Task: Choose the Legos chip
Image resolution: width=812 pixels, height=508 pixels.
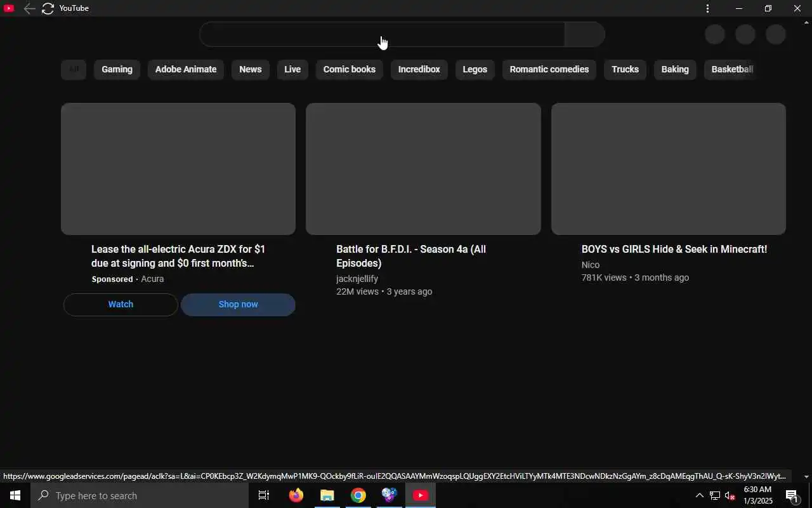Action: tap(475, 69)
